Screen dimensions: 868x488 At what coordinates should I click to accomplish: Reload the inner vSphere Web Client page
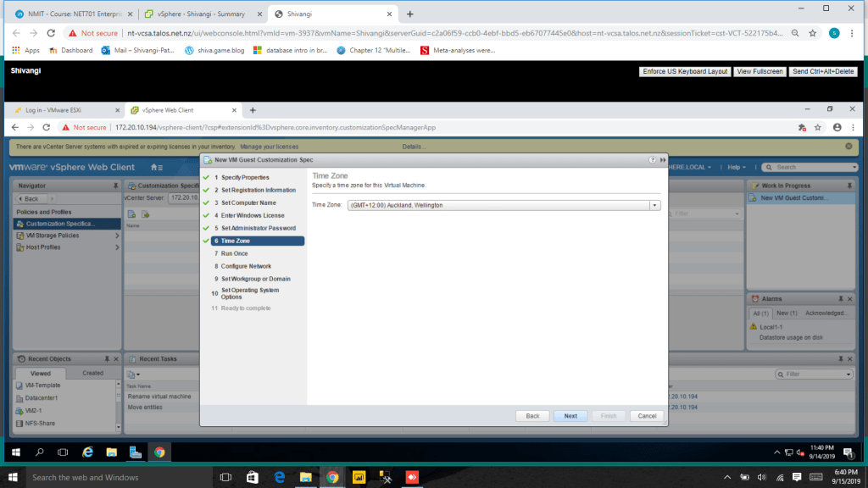(x=50, y=127)
